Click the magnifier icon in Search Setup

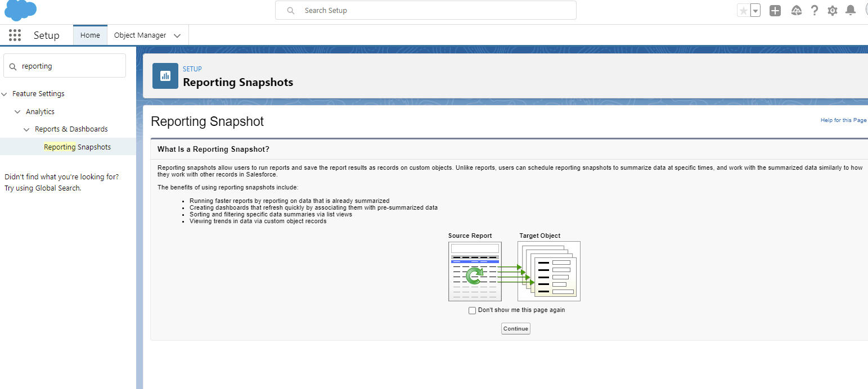291,10
